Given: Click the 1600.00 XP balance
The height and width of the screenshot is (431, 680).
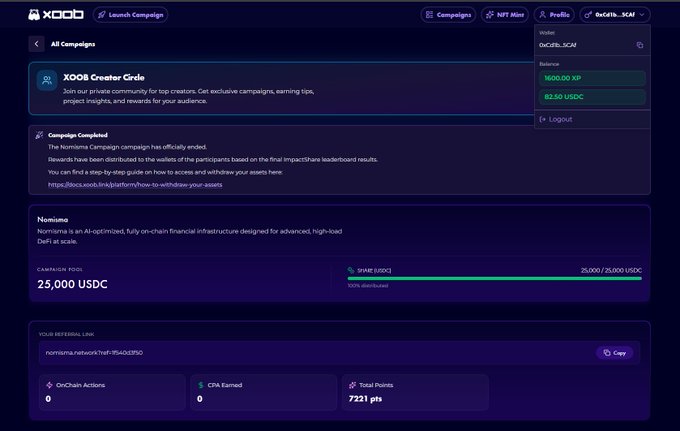Looking at the screenshot, I should pos(592,78).
